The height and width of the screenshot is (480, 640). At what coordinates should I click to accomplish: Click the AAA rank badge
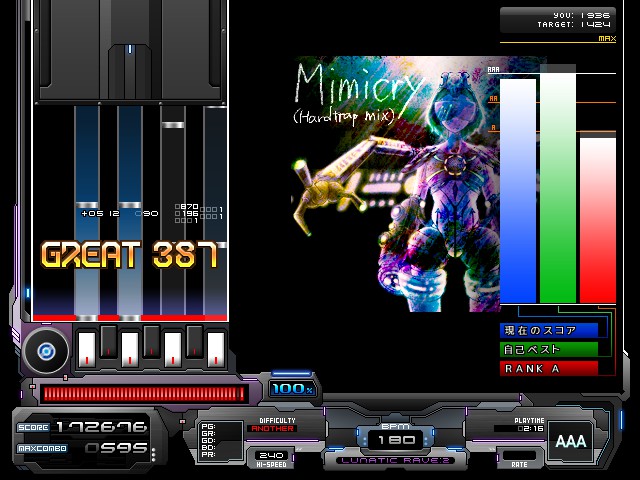tap(570, 441)
